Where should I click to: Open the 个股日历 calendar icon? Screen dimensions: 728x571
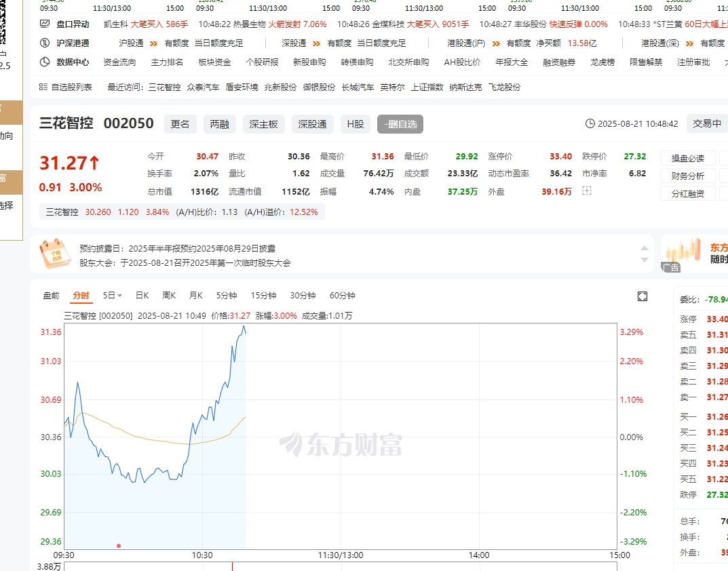(x=55, y=254)
